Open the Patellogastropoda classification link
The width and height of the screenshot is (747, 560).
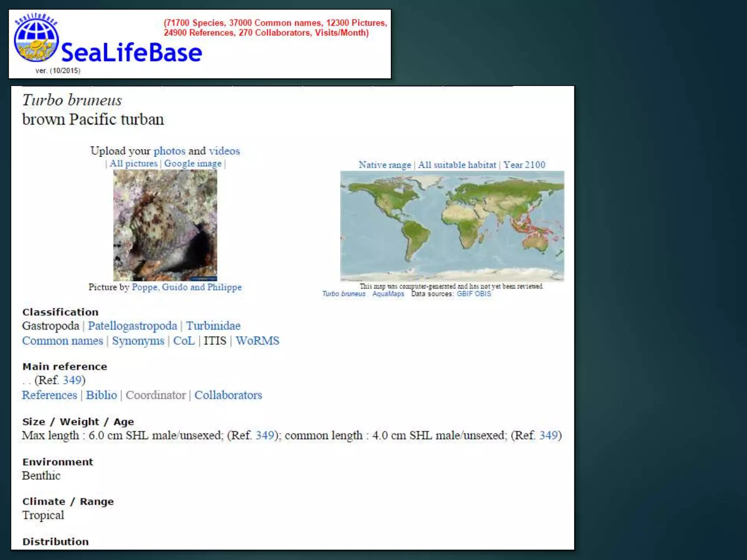[132, 326]
